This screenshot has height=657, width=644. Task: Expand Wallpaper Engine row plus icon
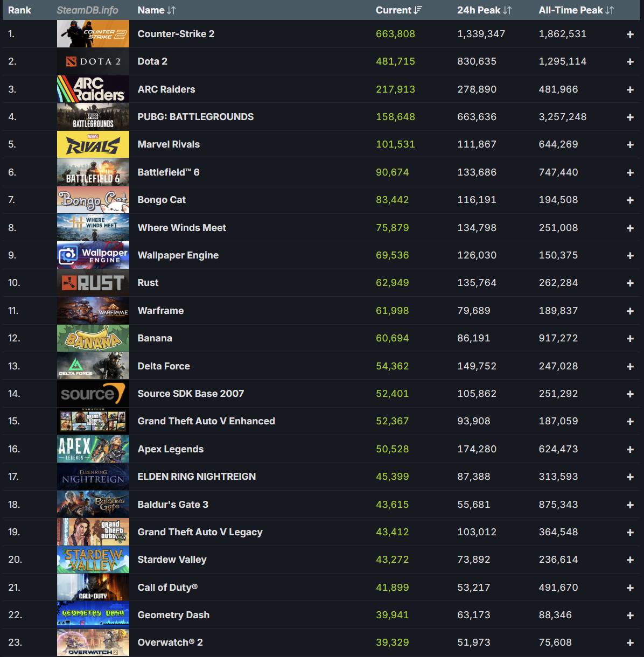pos(630,256)
